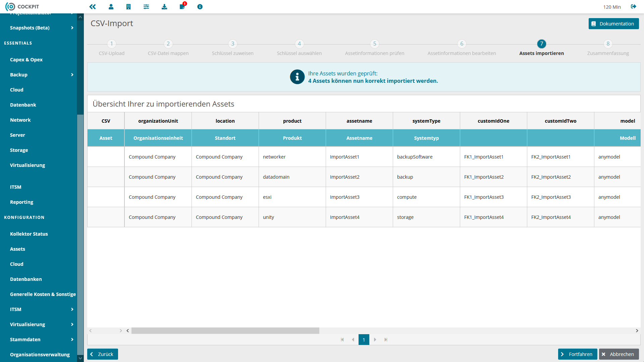This screenshot has height=362, width=644.
Task: Go to step 1 CSV-Upload
Action: [x=112, y=44]
